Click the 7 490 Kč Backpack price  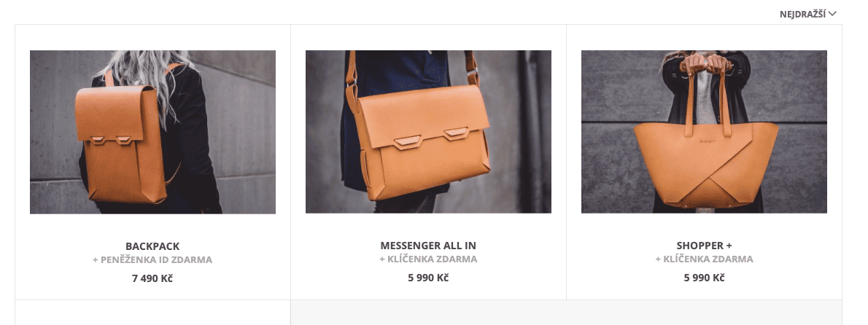152,278
